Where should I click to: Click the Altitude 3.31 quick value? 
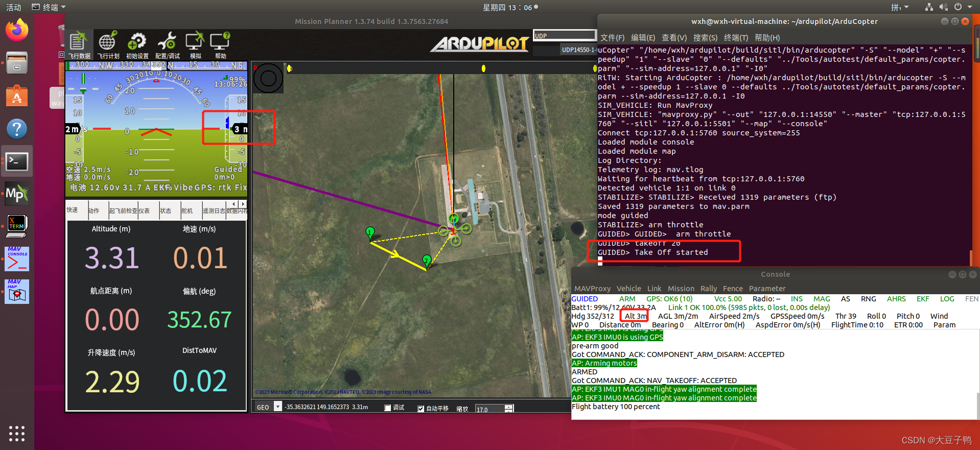(111, 257)
